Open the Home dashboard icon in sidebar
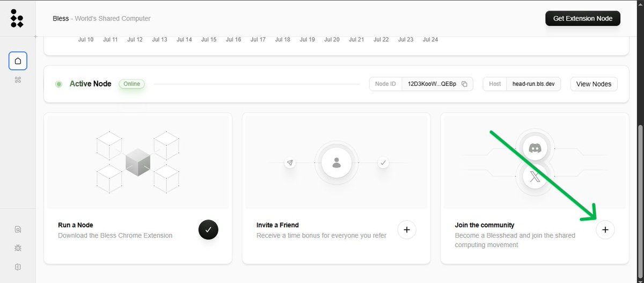644x283 pixels. tap(18, 61)
